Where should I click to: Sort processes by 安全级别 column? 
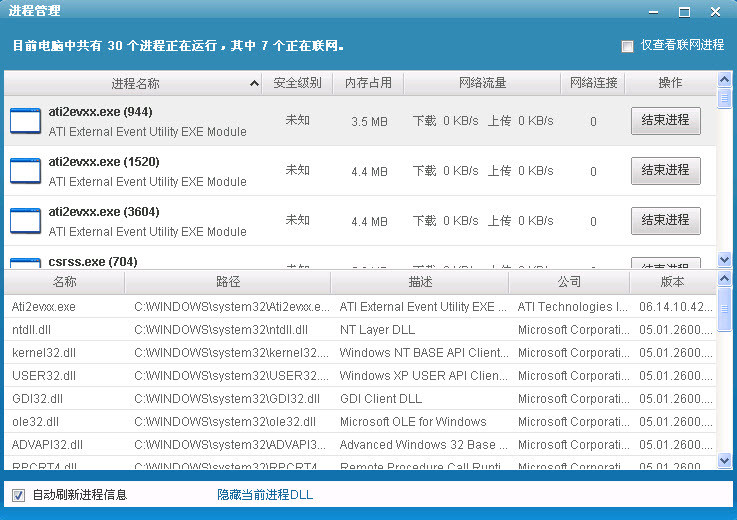point(297,84)
